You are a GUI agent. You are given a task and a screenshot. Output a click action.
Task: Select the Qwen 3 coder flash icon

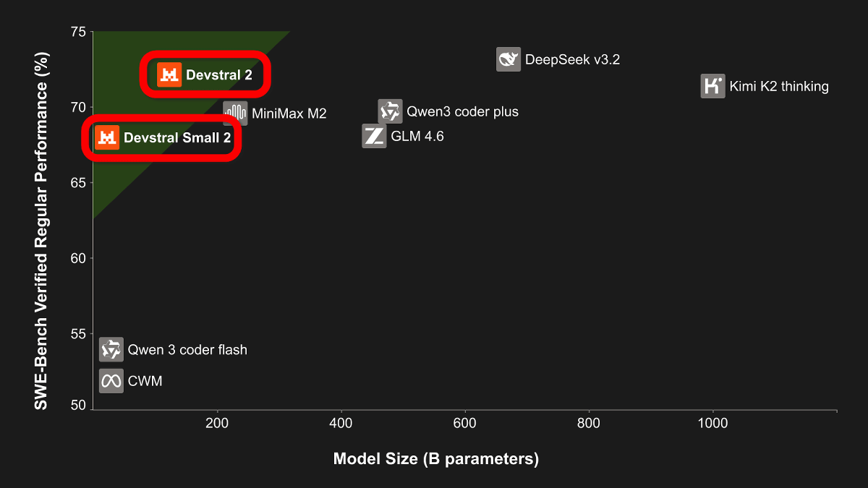pos(111,350)
